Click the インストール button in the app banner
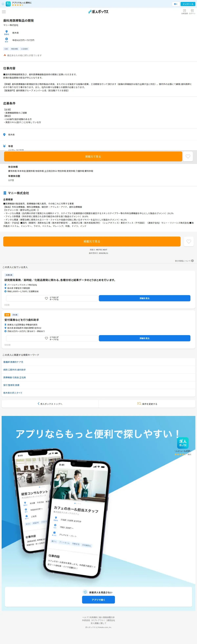The image size is (197, 644). coord(188,4)
